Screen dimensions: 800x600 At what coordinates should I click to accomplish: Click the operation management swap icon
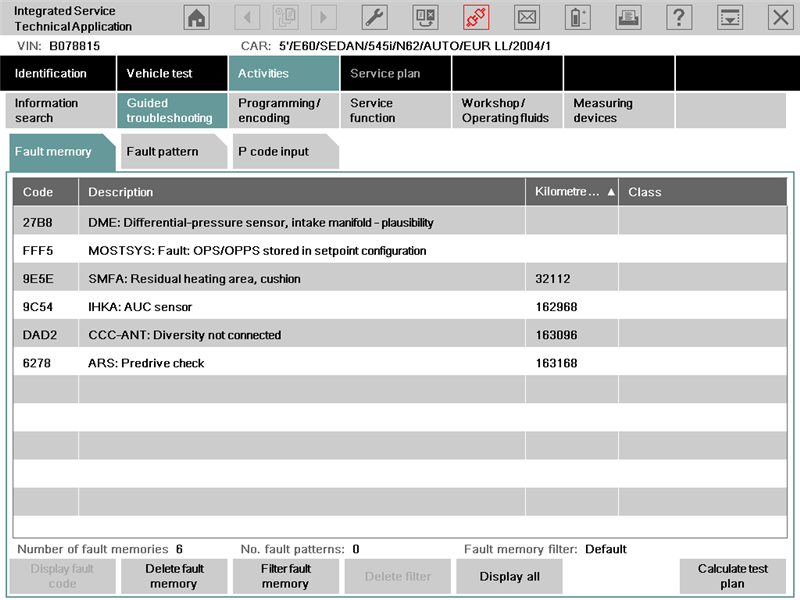click(x=425, y=18)
